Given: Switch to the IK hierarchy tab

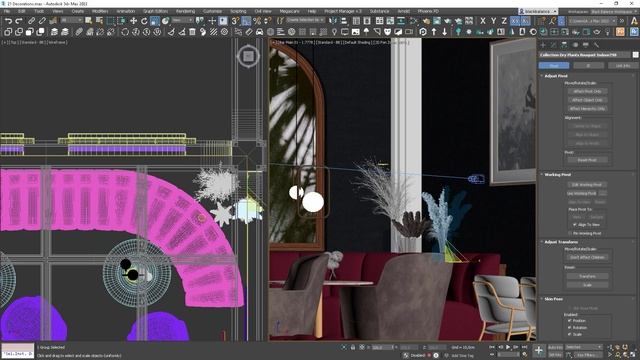Looking at the screenshot, I should click(588, 65).
